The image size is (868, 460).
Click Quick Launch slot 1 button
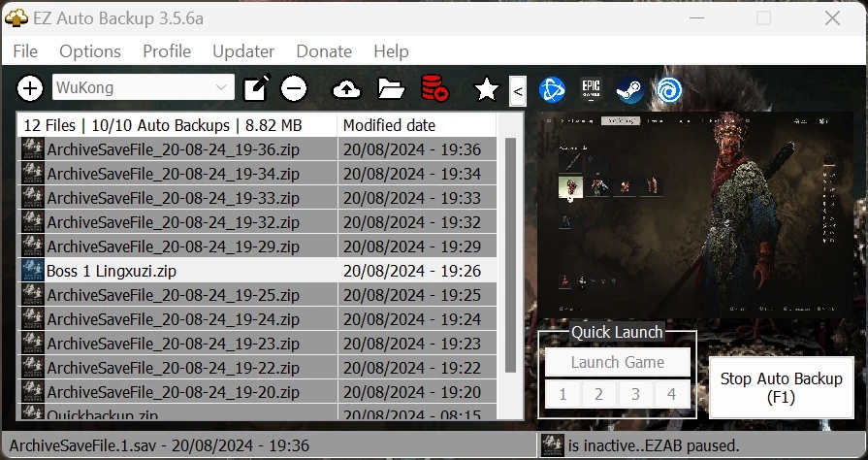click(x=563, y=395)
